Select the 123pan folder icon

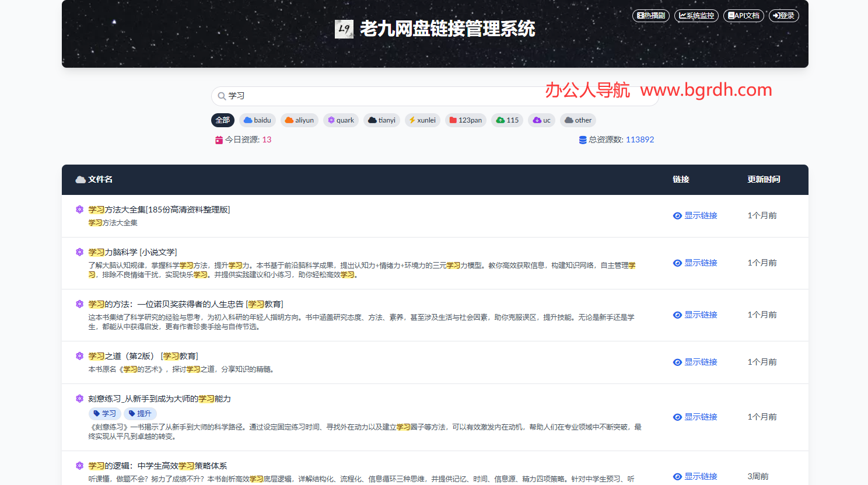coord(453,120)
